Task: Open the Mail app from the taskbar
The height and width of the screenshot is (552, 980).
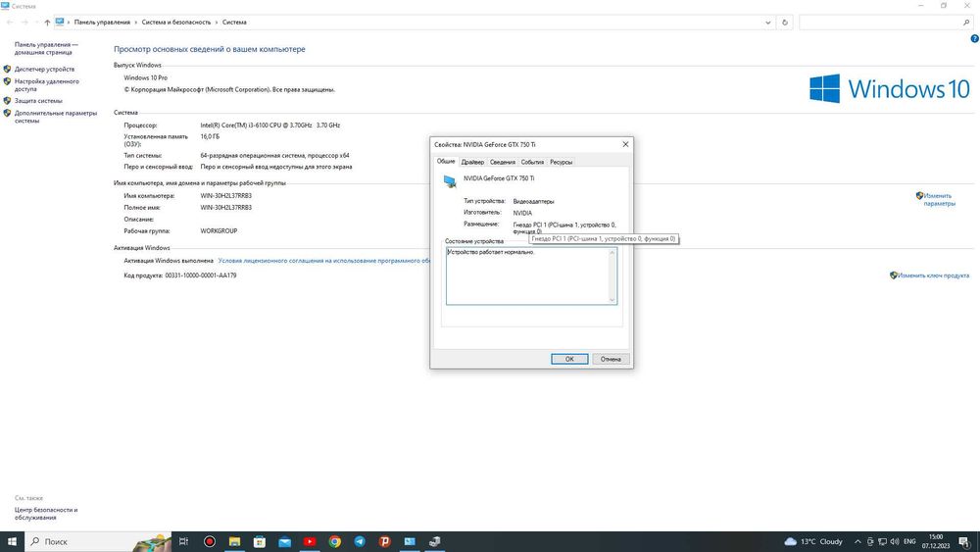Action: click(x=284, y=541)
